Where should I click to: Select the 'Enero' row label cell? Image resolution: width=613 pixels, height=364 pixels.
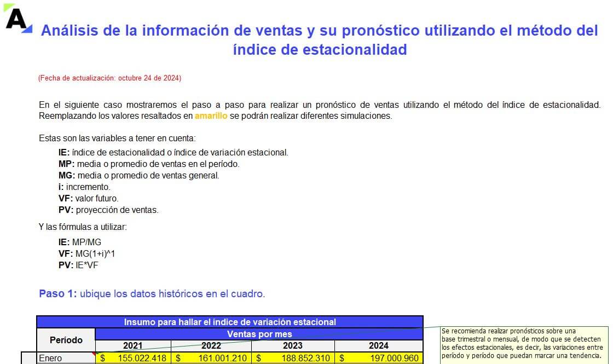[x=66, y=358]
